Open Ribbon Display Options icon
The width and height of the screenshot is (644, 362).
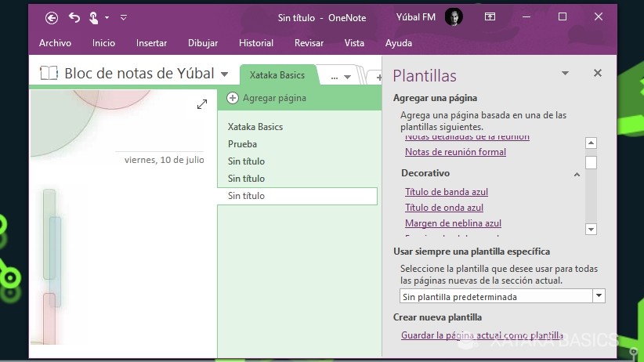(490, 17)
